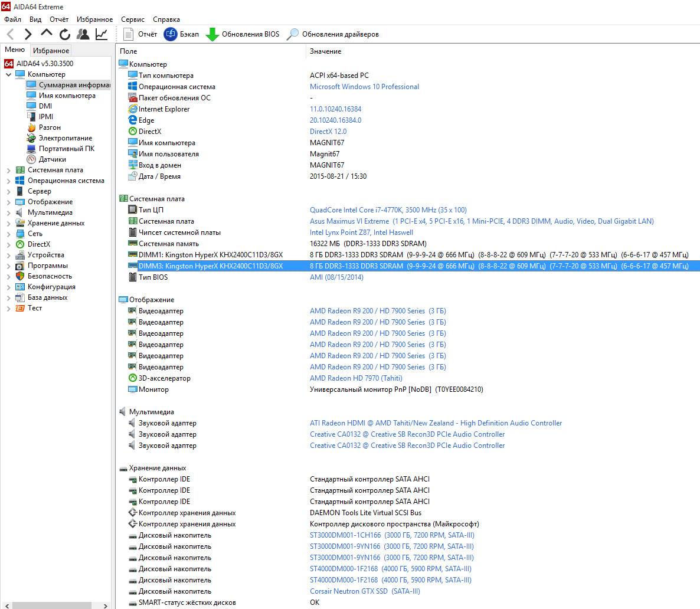The height and width of the screenshot is (609, 700).
Task: Click sidebar horizontal scrollbar right arrow
Action: [106, 605]
